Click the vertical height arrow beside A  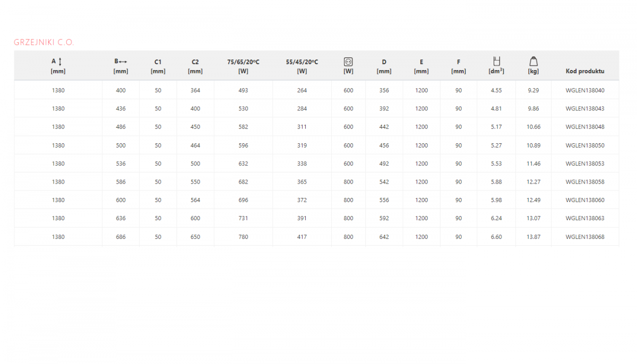pyautogui.click(x=60, y=62)
